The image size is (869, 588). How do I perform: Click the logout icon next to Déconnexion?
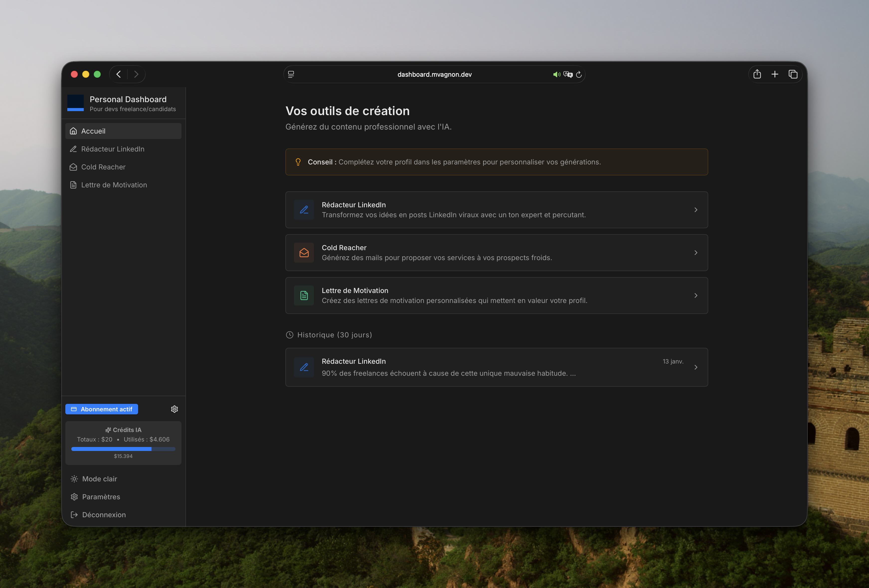74,515
